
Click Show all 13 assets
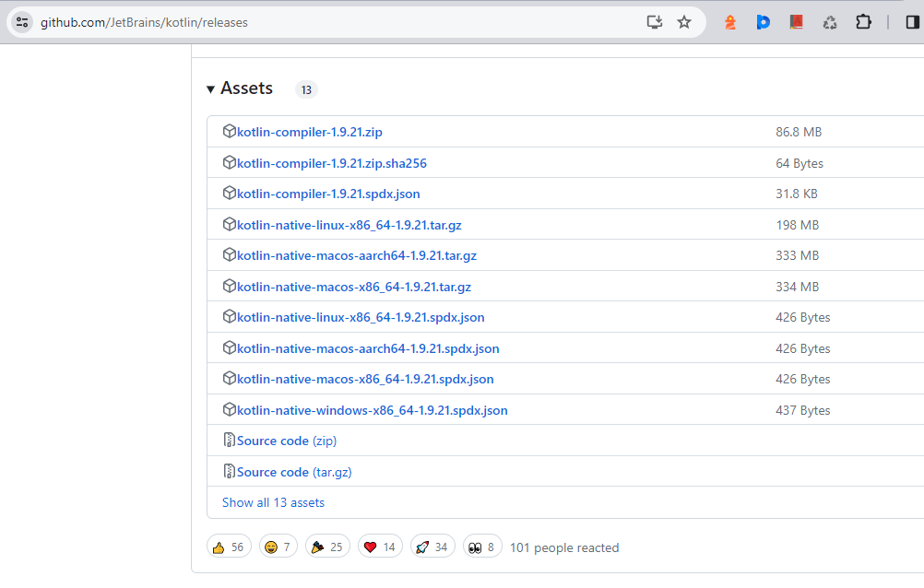274,502
